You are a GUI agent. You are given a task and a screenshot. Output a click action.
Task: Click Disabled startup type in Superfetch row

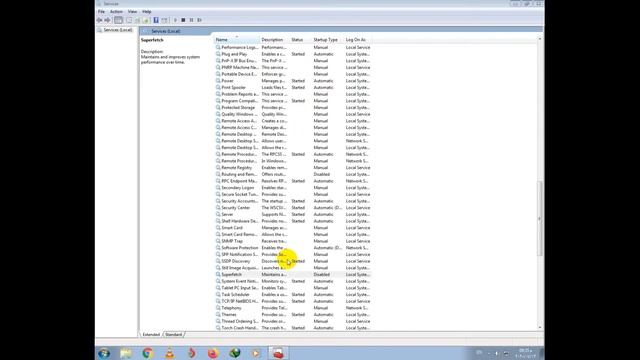point(322,275)
